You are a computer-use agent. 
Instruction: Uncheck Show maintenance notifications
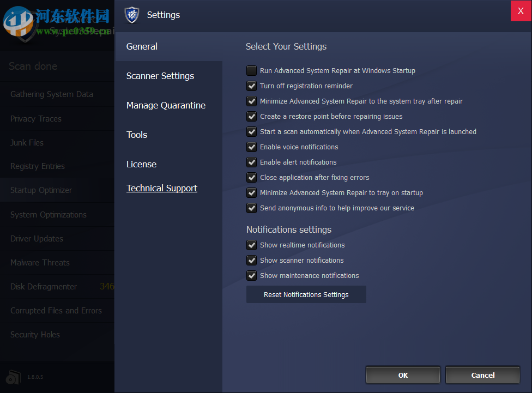pyautogui.click(x=251, y=275)
